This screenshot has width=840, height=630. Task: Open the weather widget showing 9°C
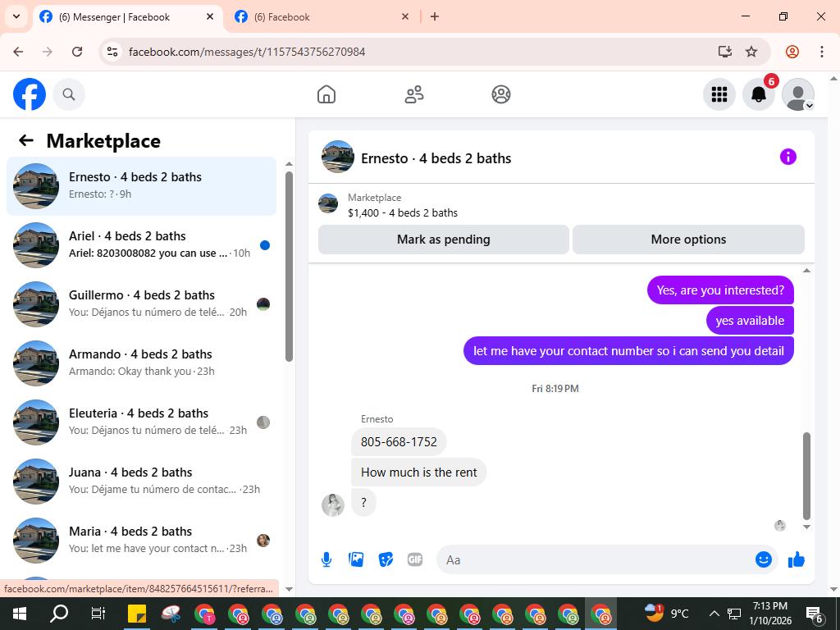pos(666,614)
